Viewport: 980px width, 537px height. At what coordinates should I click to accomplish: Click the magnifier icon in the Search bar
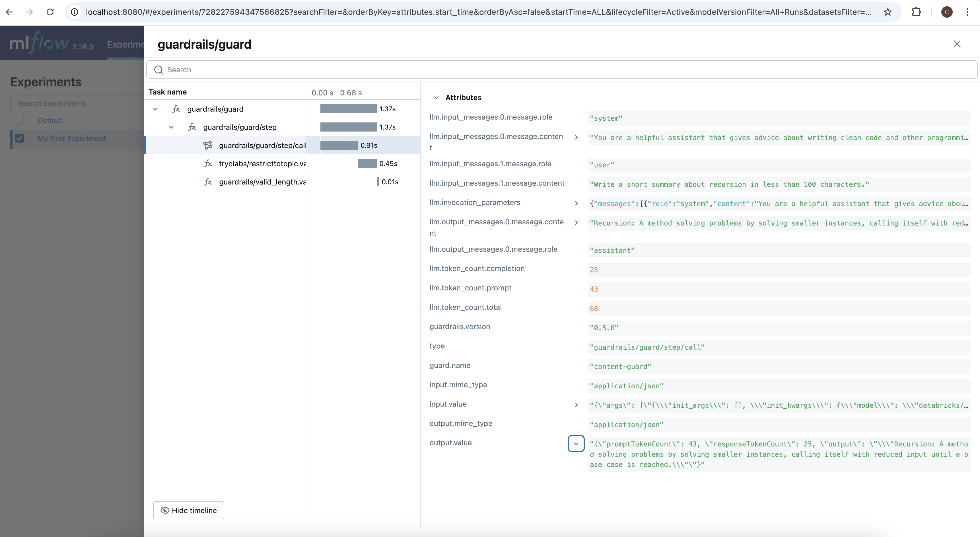(158, 70)
